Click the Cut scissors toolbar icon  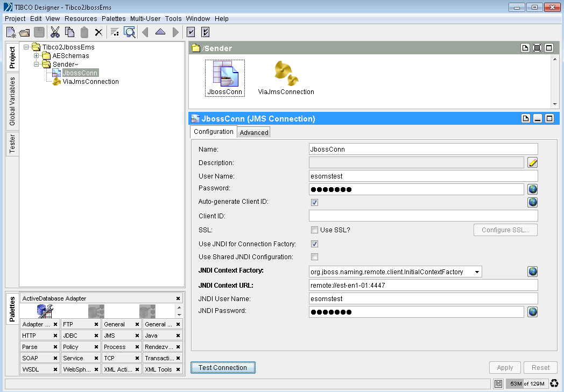coord(55,32)
